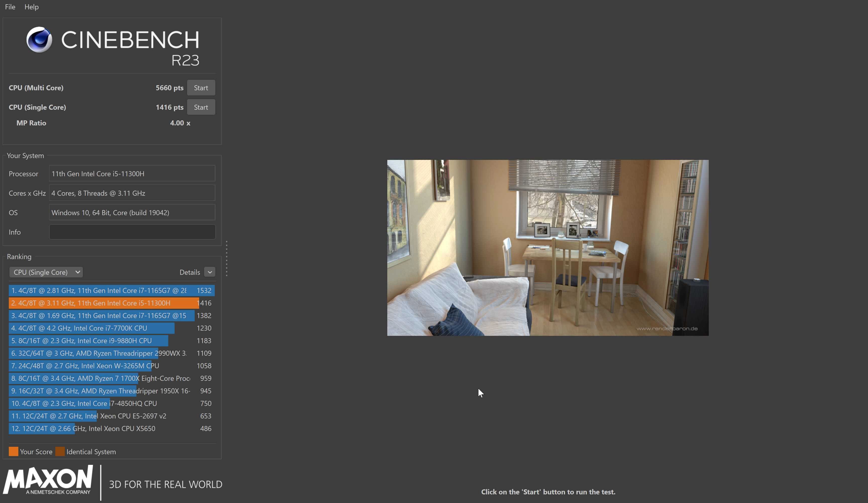Select ranking row 7 Xeon W-3265M
The height and width of the screenshot is (503, 868).
coord(112,366)
